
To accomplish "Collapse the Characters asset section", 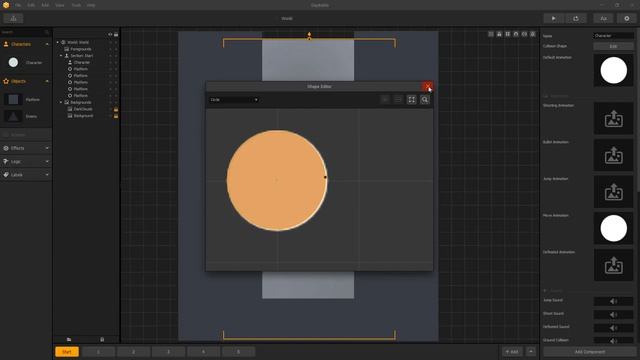I will pos(47,44).
